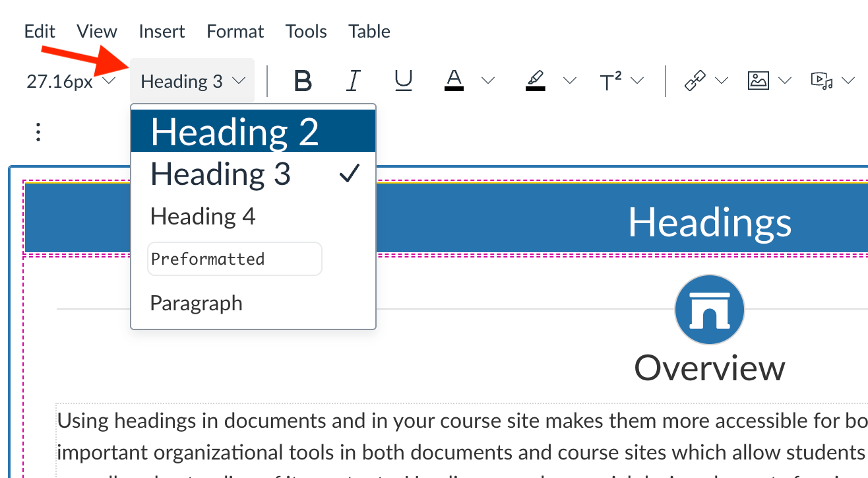Underline the selected text
Screen dimensions: 868x478
click(403, 81)
